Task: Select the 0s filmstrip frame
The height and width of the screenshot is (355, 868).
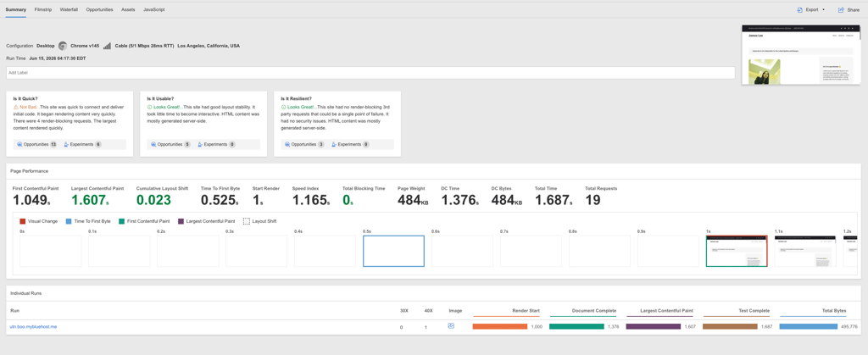Action: click(50, 251)
